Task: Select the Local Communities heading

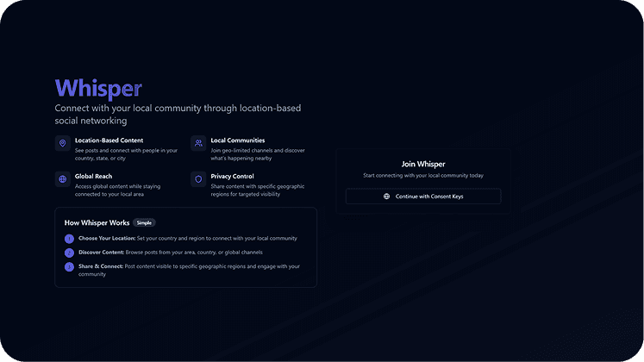Action: coord(237,140)
